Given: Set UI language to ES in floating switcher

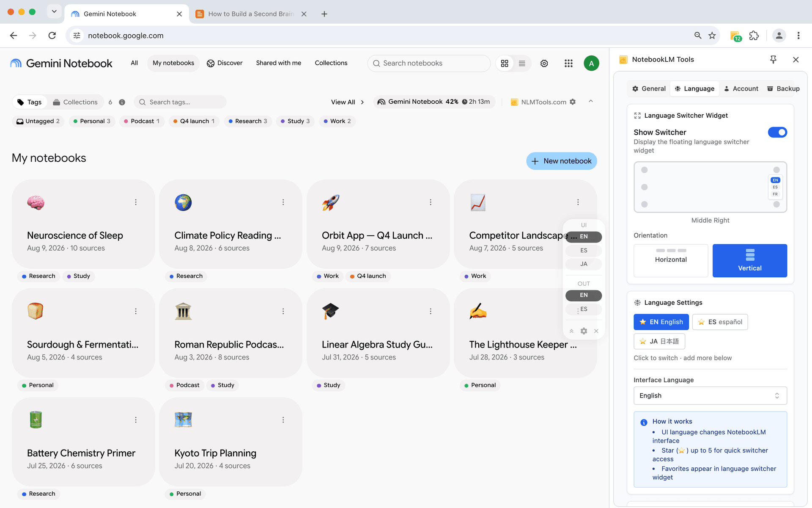Looking at the screenshot, I should 584,251.
